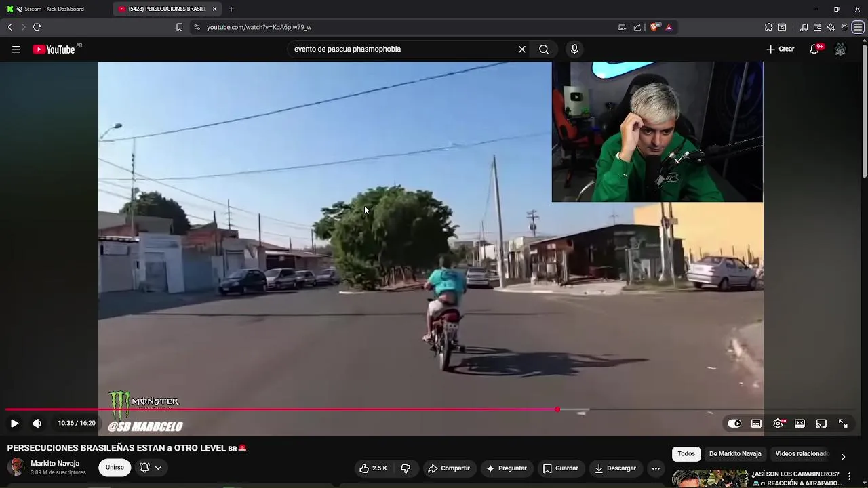The width and height of the screenshot is (868, 488).
Task: Toggle subtitles in player
Action: pos(756,424)
